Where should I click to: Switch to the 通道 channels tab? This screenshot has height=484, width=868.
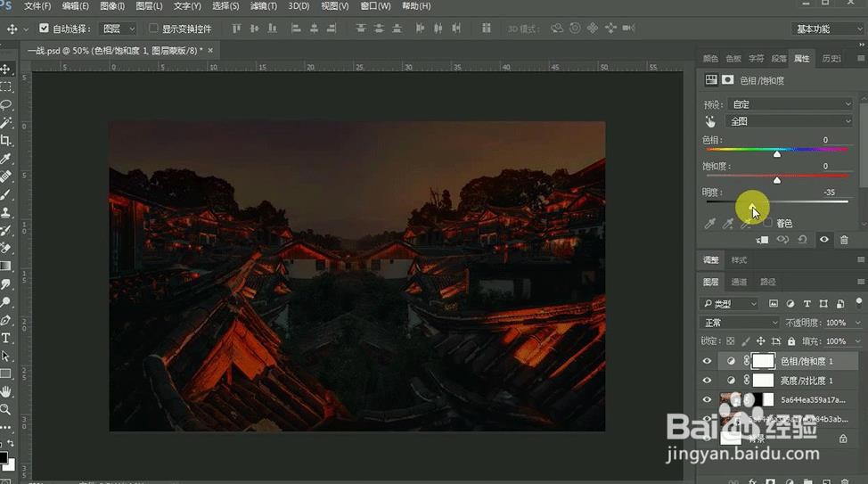coord(739,282)
